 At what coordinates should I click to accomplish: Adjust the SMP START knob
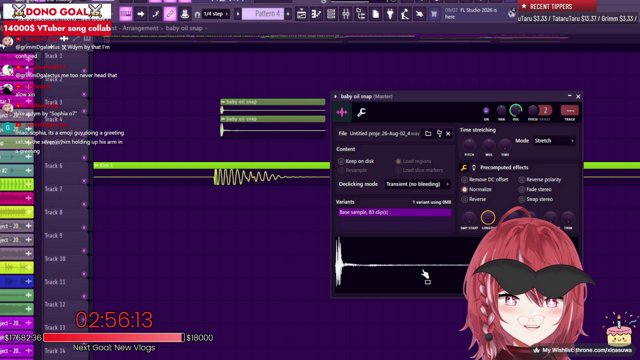(x=469, y=218)
